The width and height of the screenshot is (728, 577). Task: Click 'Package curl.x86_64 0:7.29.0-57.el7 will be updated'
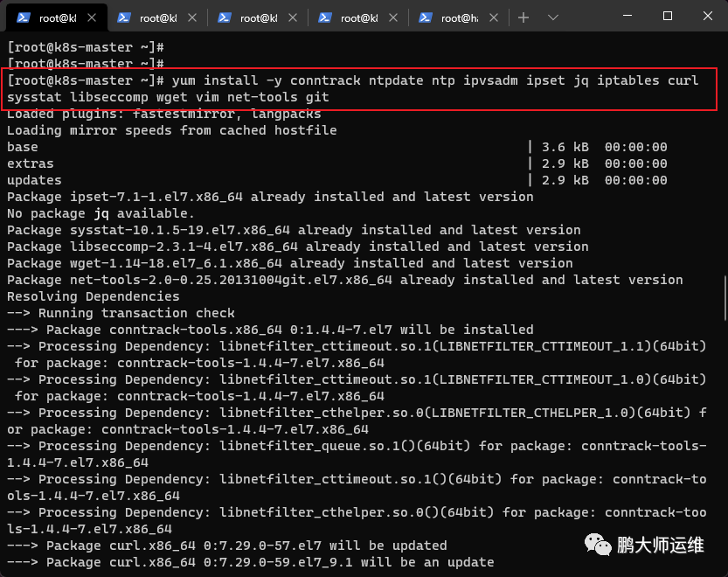(227, 546)
